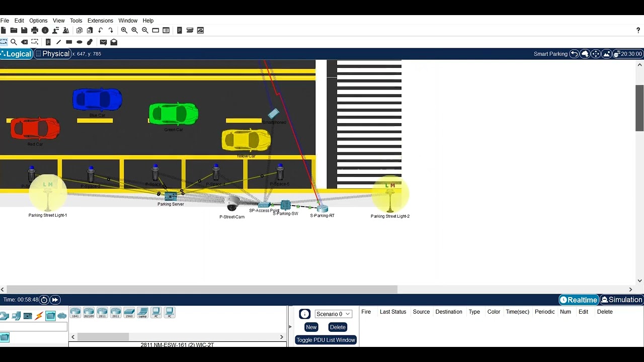This screenshot has height=362, width=644.
Task: Click Toggle PDU List Window button
Action: coord(326,340)
